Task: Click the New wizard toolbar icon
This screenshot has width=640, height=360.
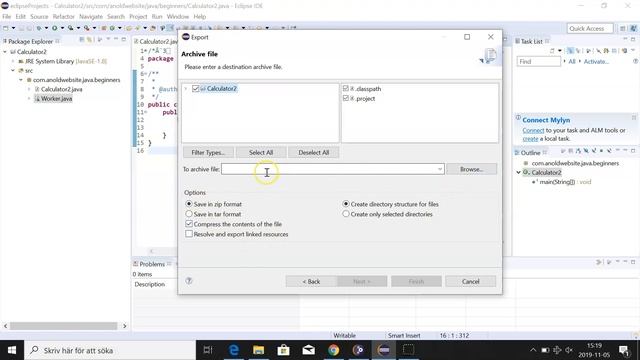Action: point(6,28)
